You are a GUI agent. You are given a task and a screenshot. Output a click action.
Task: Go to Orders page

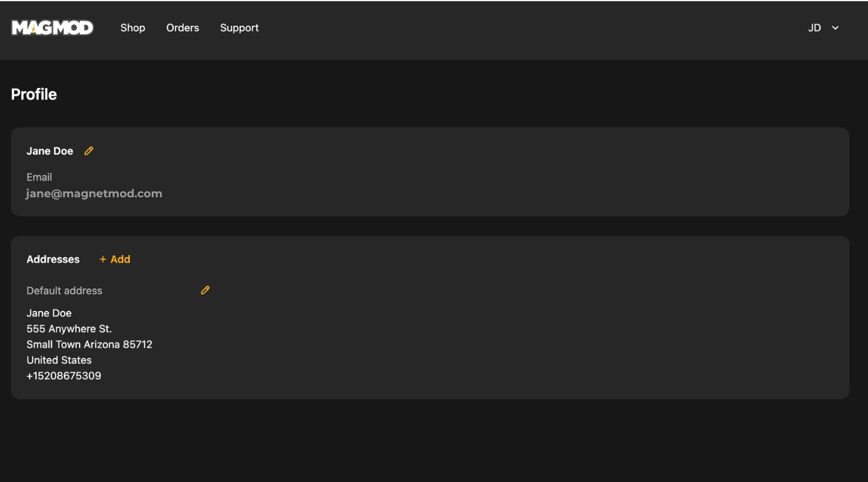coord(183,28)
